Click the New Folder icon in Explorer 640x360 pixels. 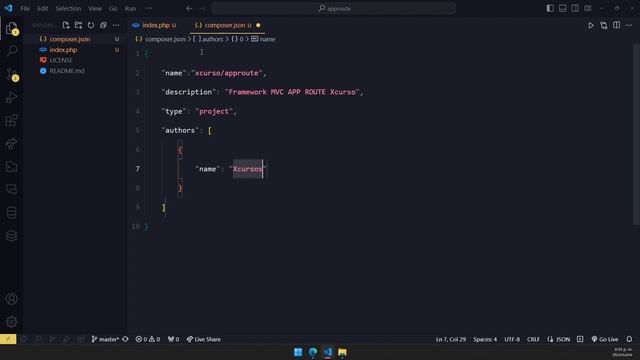point(78,25)
